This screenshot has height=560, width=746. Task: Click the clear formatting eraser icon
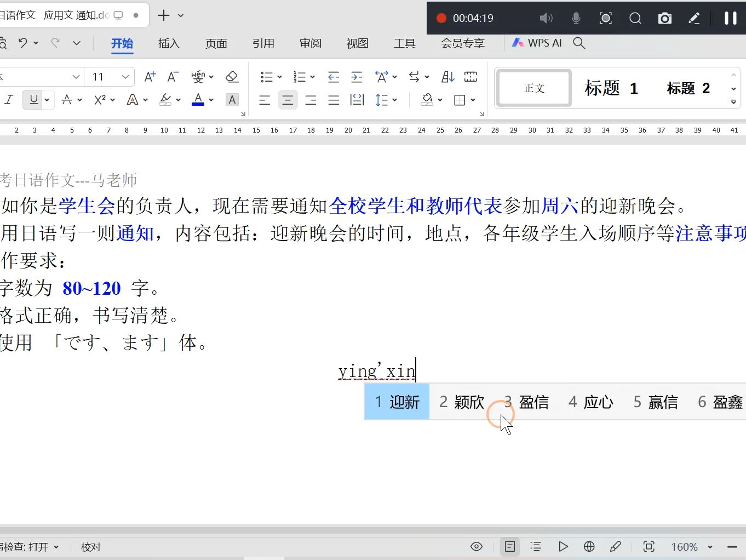click(x=232, y=77)
